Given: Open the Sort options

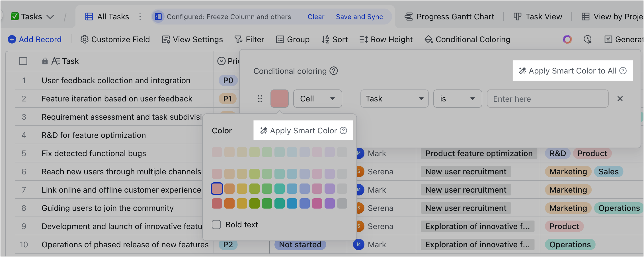Looking at the screenshot, I should click(x=335, y=39).
